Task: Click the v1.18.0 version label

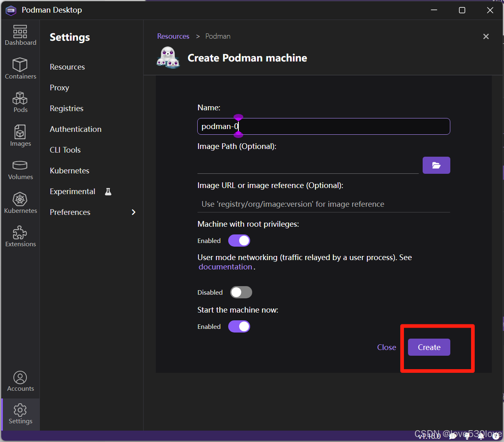Action: [430, 436]
